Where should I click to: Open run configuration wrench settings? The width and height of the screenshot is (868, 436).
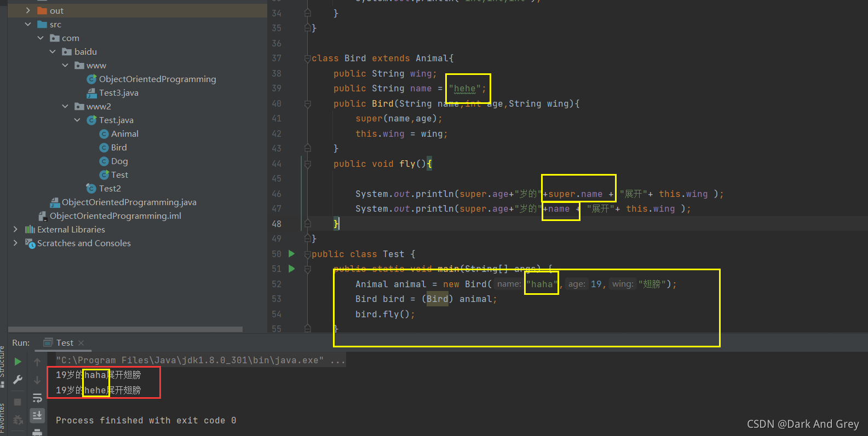[18, 380]
